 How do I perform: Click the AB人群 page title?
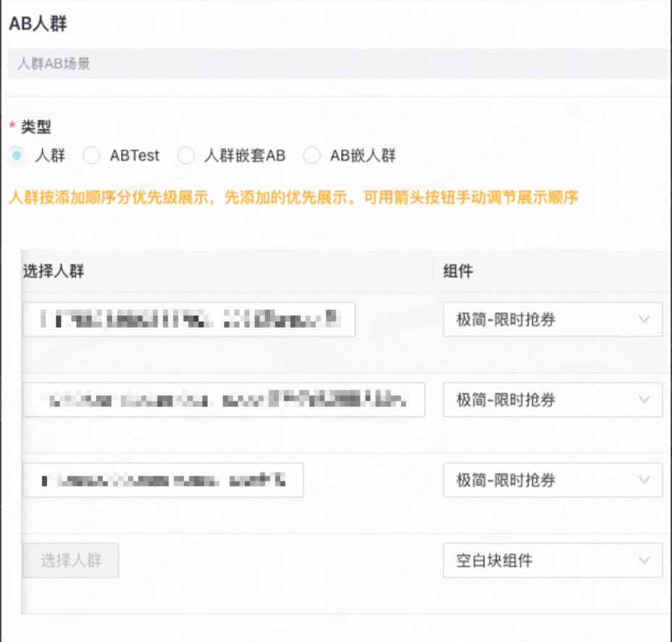(x=38, y=24)
